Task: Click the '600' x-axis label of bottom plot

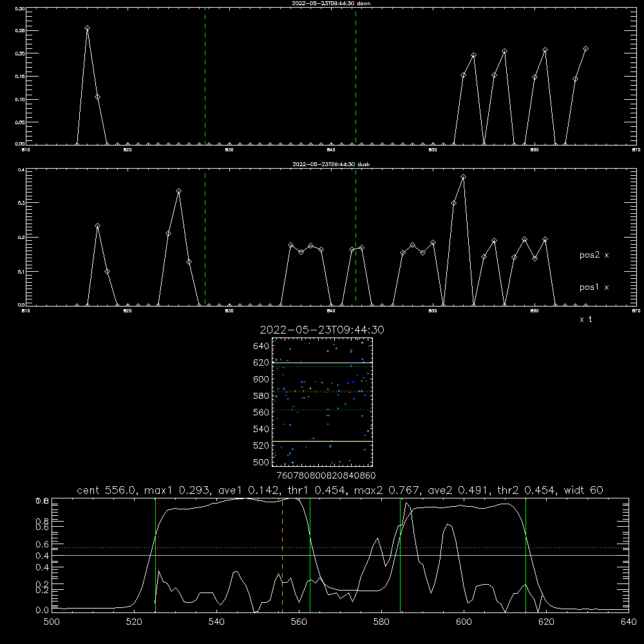Action: [464, 622]
